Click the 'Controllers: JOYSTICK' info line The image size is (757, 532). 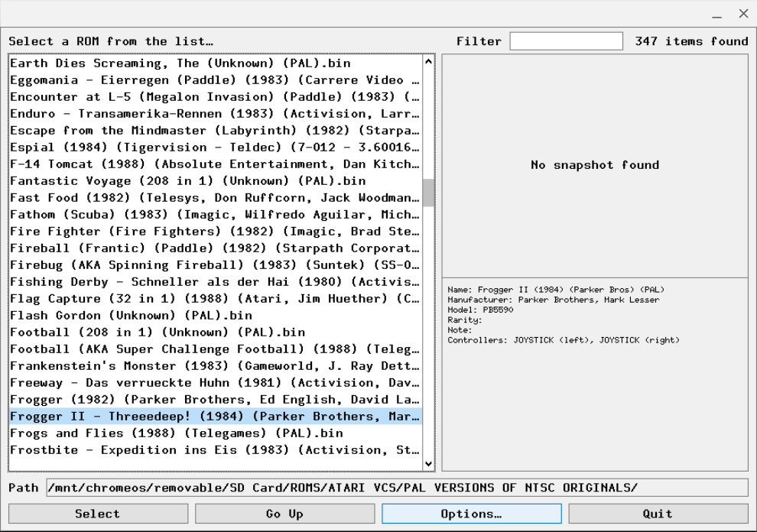click(x=564, y=340)
